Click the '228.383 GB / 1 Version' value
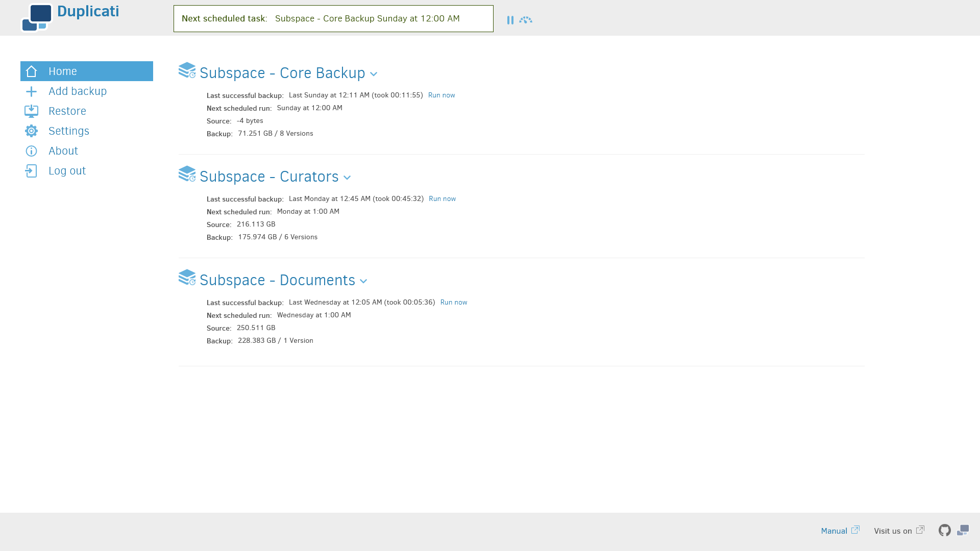 point(276,341)
